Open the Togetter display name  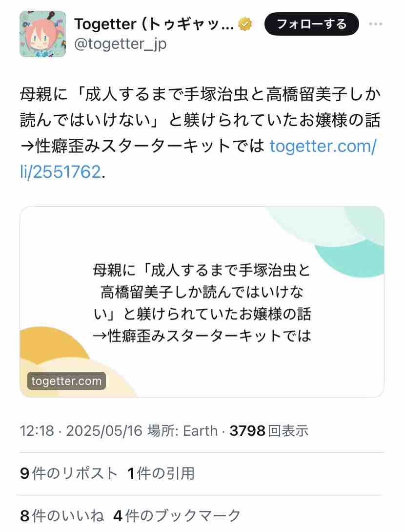point(154,24)
